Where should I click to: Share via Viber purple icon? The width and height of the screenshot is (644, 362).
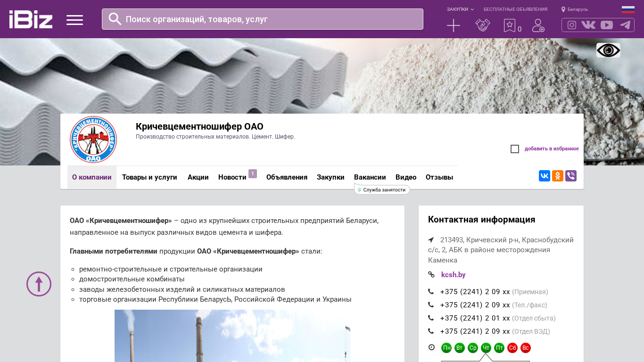(x=571, y=176)
